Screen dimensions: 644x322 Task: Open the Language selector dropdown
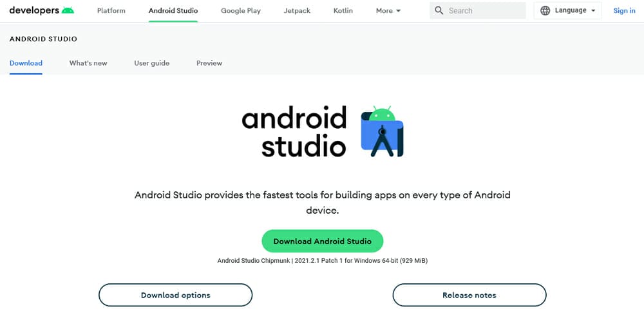pyautogui.click(x=567, y=11)
